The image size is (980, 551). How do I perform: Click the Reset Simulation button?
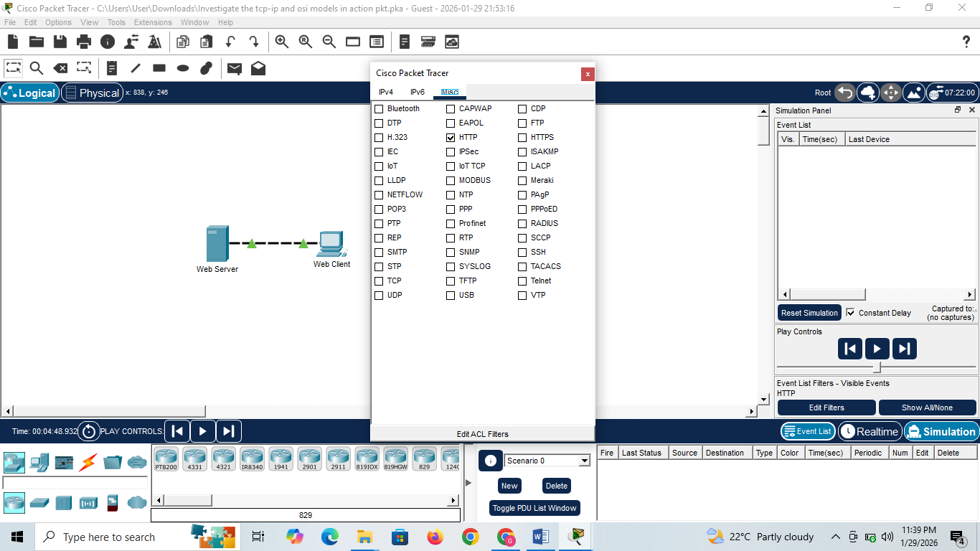pyautogui.click(x=809, y=313)
